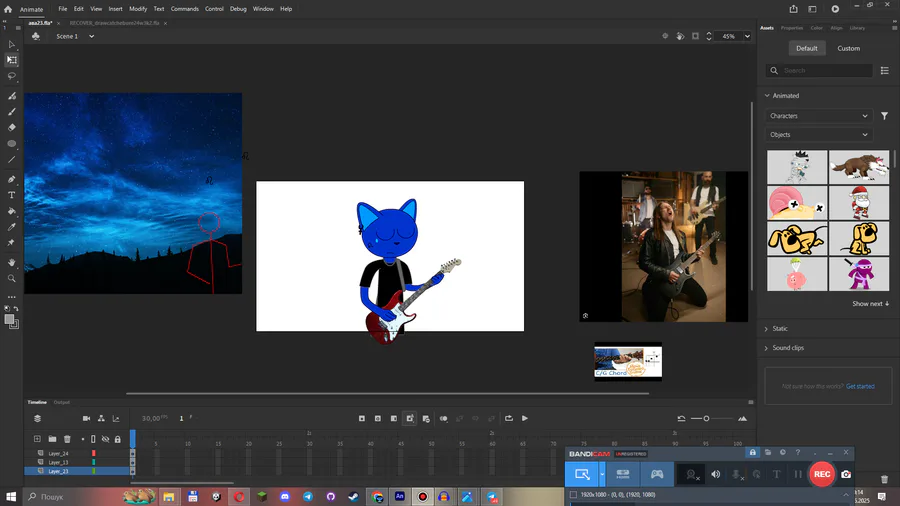Click the fill color swatch in toolbar
The image size is (900, 506).
(x=9, y=320)
